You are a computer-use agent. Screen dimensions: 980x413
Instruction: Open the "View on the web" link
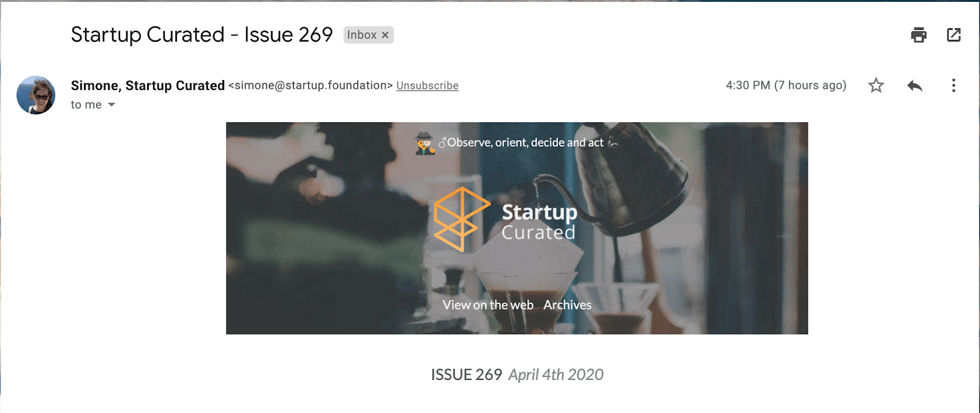488,305
